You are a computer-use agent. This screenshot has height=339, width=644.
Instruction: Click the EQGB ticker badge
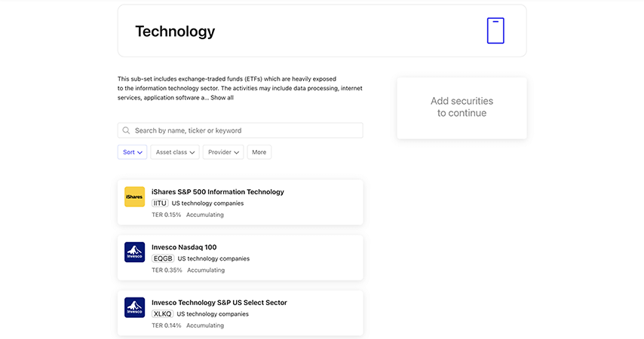[163, 258]
